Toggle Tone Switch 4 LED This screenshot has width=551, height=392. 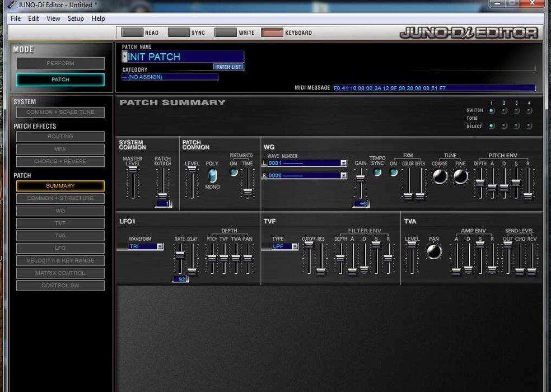[529, 111]
